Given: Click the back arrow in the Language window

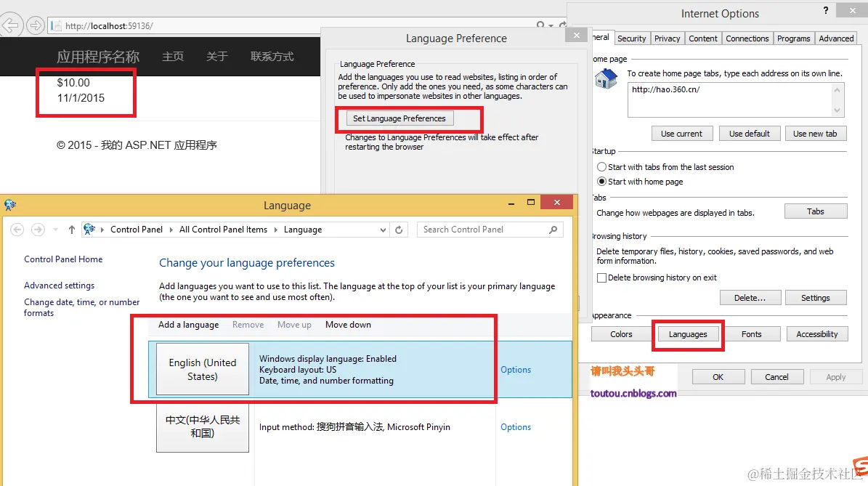Looking at the screenshot, I should point(17,230).
